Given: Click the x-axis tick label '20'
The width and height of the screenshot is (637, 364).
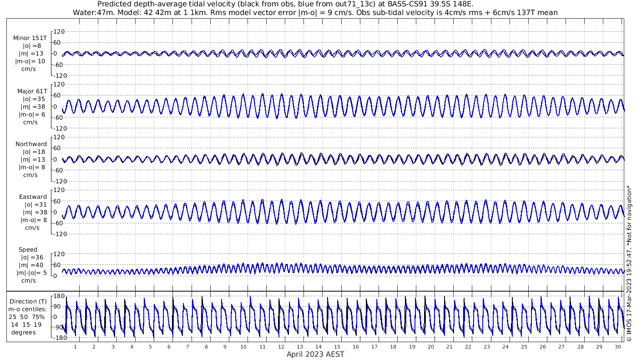Looking at the screenshot, I should point(430,347).
